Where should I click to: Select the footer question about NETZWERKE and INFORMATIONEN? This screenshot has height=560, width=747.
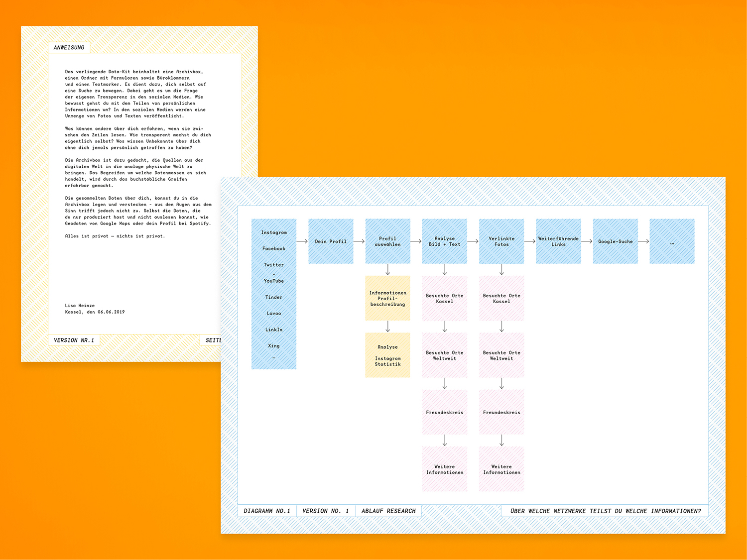click(606, 511)
